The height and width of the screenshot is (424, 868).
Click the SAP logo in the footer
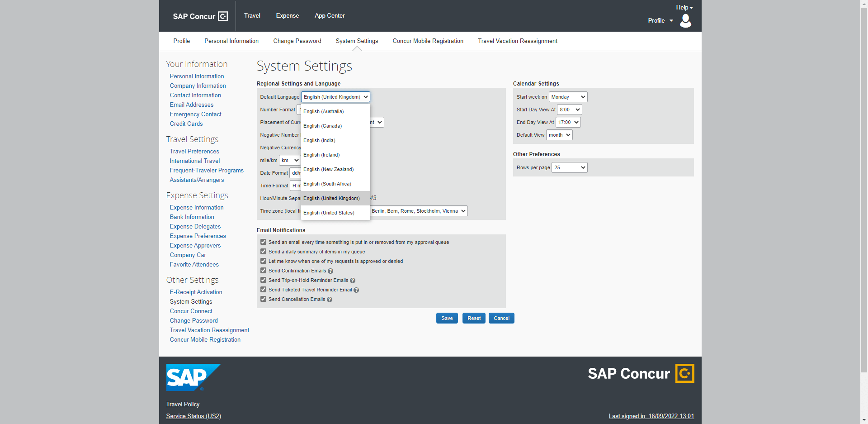coord(193,377)
